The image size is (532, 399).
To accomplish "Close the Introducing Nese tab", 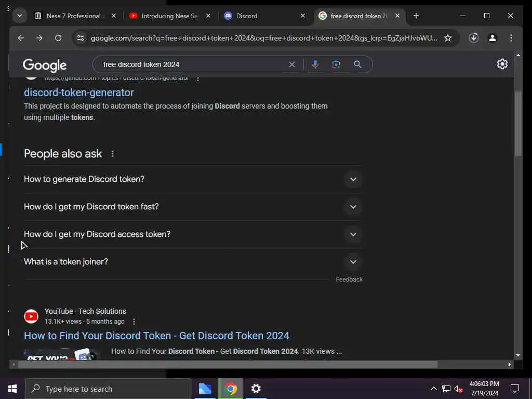I will [x=208, y=16].
